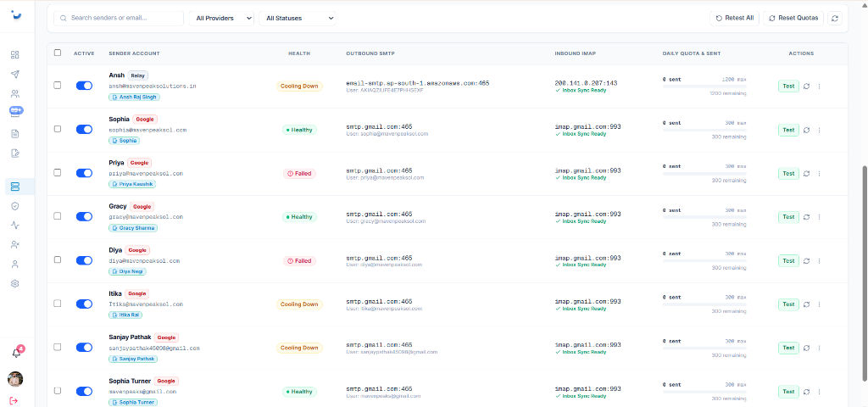Click the quota progress bar for Sanjay Pathak
The height and width of the screenshot is (407, 868).
tap(704, 348)
